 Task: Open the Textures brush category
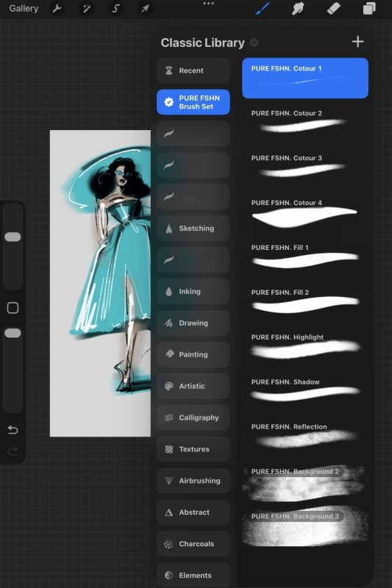pos(193,449)
